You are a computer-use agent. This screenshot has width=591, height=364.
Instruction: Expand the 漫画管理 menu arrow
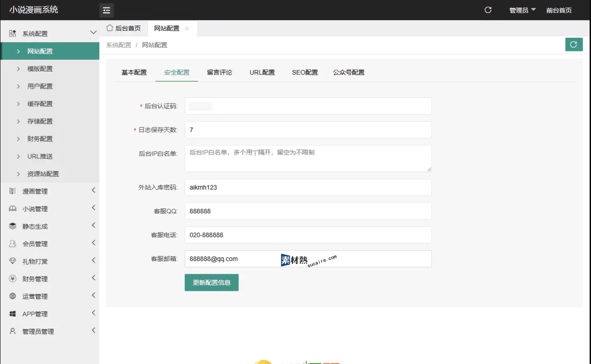[x=93, y=190]
